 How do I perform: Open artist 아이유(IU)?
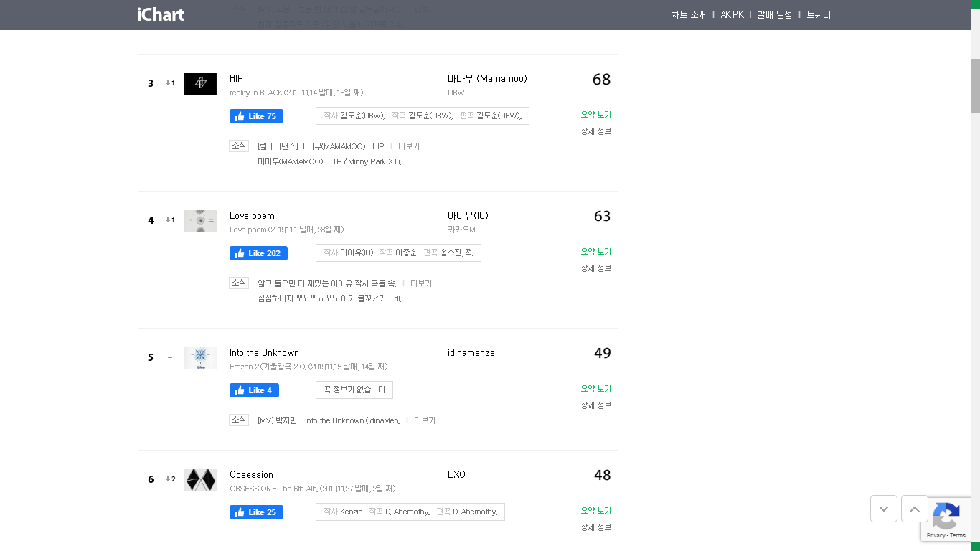468,215
